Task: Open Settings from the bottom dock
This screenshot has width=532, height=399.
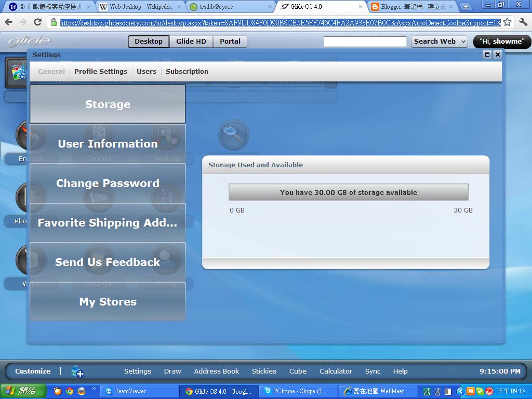Action: click(137, 371)
